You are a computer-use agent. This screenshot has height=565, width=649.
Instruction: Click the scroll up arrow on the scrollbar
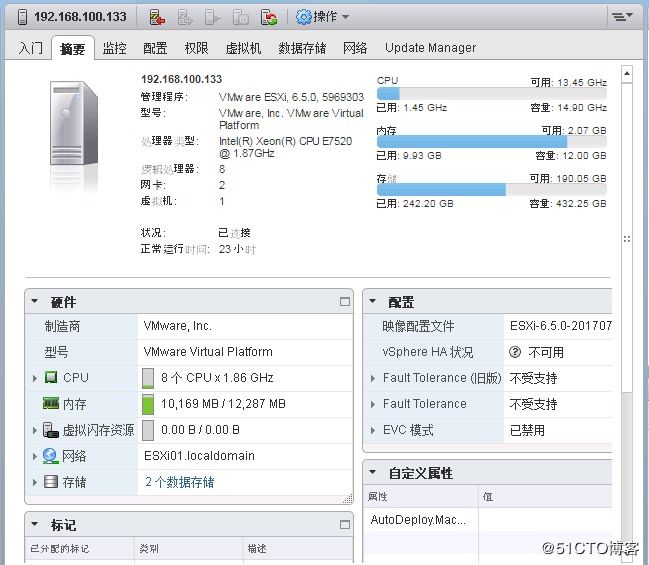pos(627,74)
